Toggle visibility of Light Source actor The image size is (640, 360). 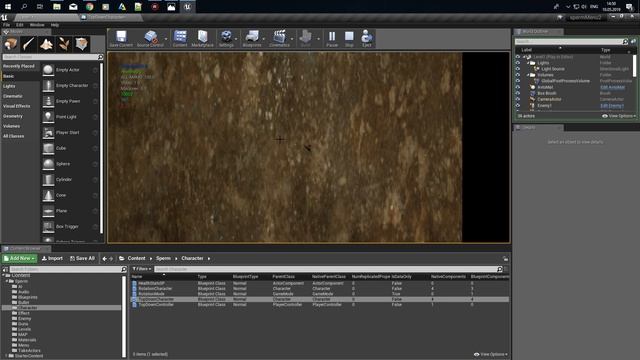pyautogui.click(x=518, y=69)
